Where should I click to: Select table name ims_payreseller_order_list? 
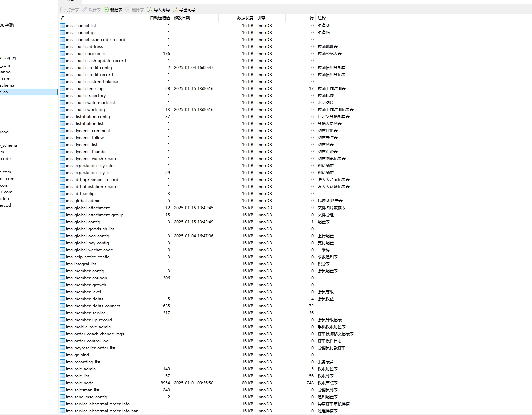click(91, 348)
